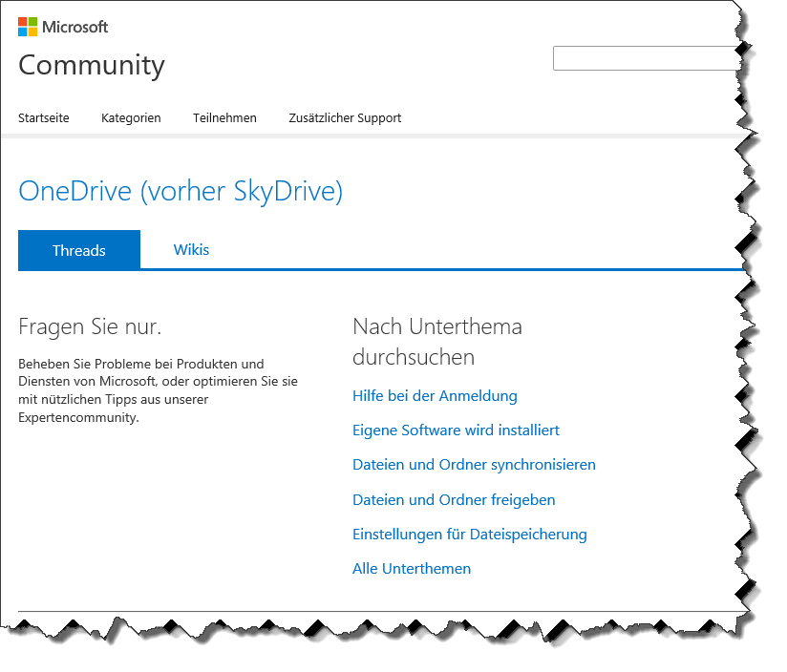Select Dateien und Ordner synchronisieren
Image resolution: width=787 pixels, height=672 pixels.
point(474,465)
